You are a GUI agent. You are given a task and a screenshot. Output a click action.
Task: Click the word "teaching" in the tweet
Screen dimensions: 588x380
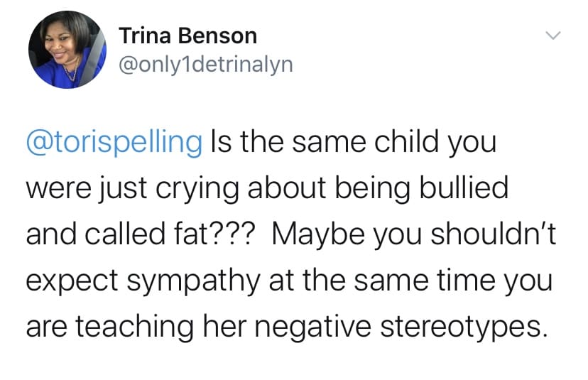[135, 326]
